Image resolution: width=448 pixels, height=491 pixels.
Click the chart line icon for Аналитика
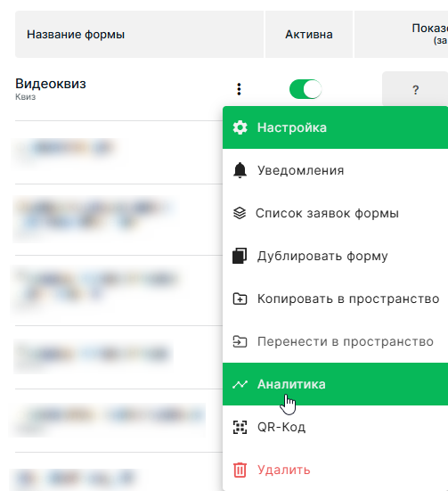click(x=240, y=384)
